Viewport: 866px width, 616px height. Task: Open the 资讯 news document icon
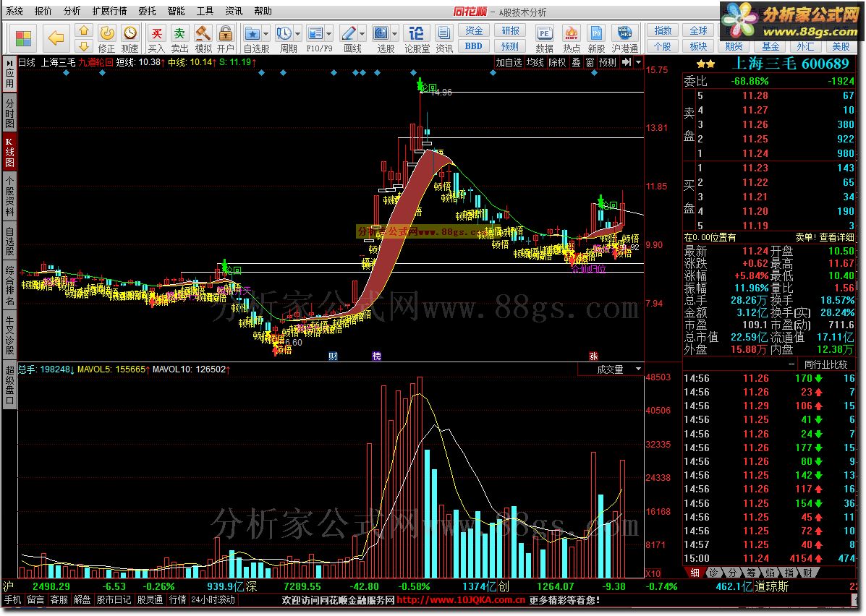tap(443, 38)
